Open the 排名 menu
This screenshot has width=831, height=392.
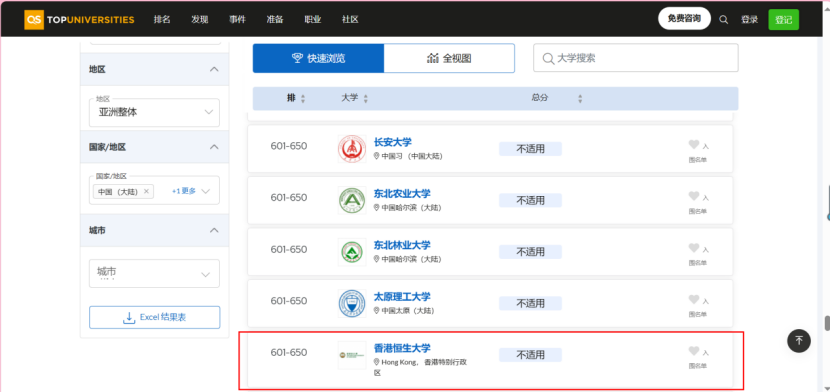pos(162,20)
